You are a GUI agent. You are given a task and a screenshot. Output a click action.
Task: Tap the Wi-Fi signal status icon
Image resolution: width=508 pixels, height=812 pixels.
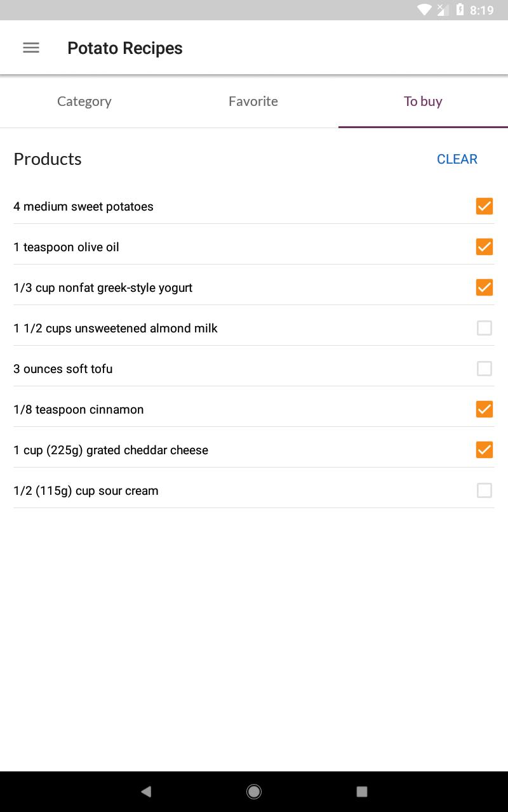point(424,10)
